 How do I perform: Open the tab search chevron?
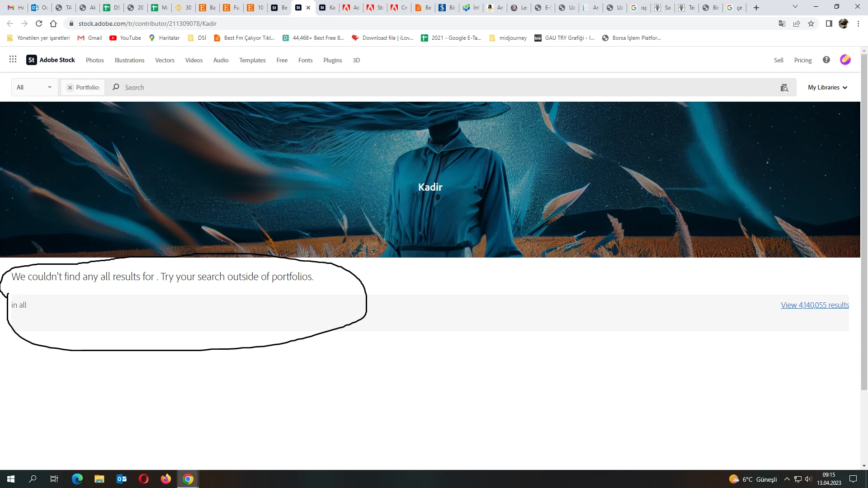(x=795, y=7)
